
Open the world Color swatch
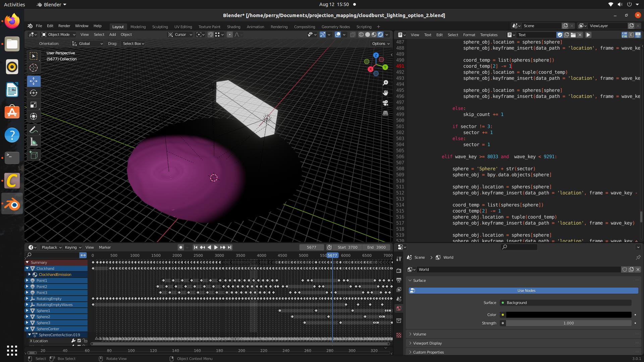pyautogui.click(x=569, y=315)
